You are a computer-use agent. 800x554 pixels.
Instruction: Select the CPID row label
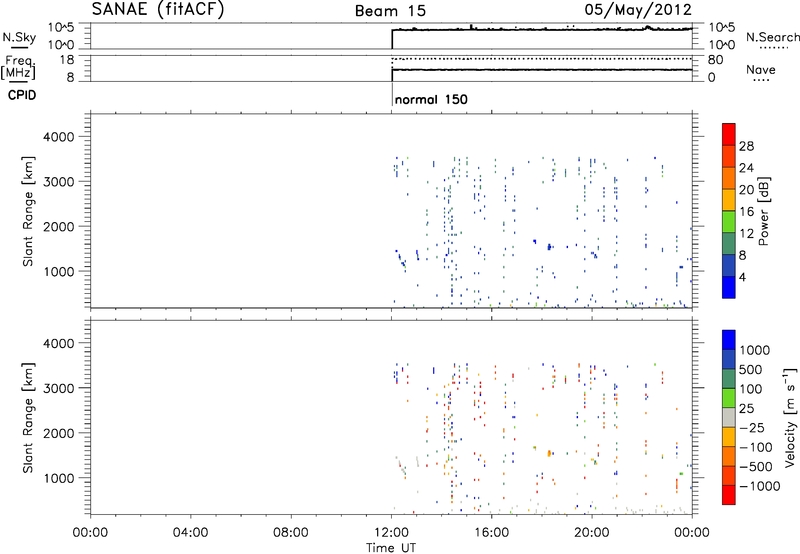click(x=21, y=95)
